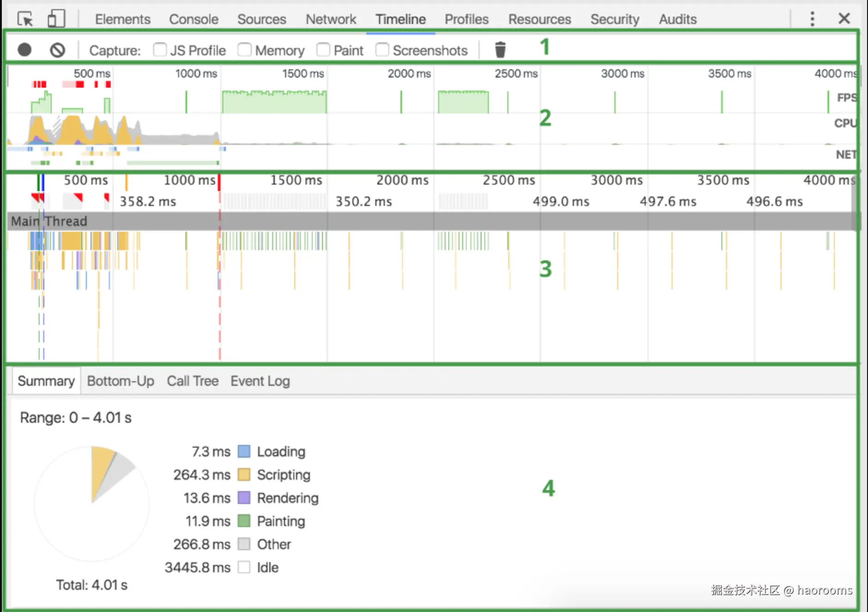
Task: Click the 266.8 ms Other value
Action: pyautogui.click(x=202, y=545)
